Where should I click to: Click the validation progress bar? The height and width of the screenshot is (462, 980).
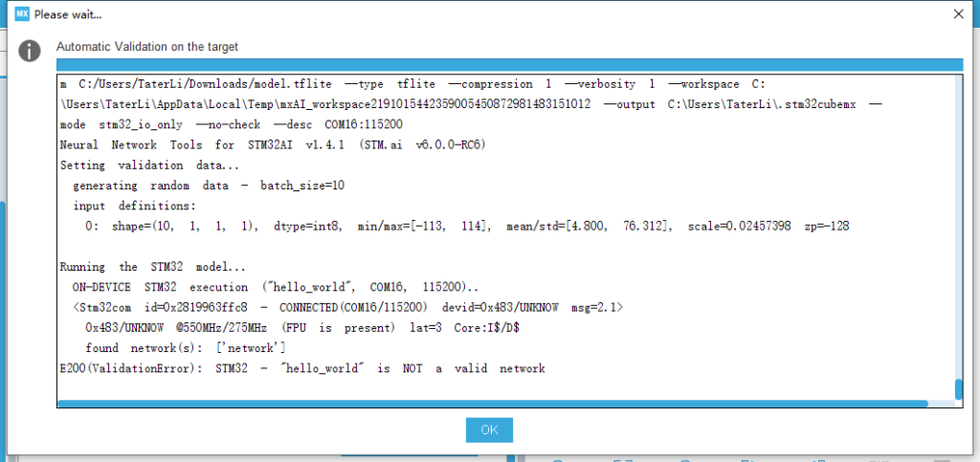pyautogui.click(x=509, y=65)
